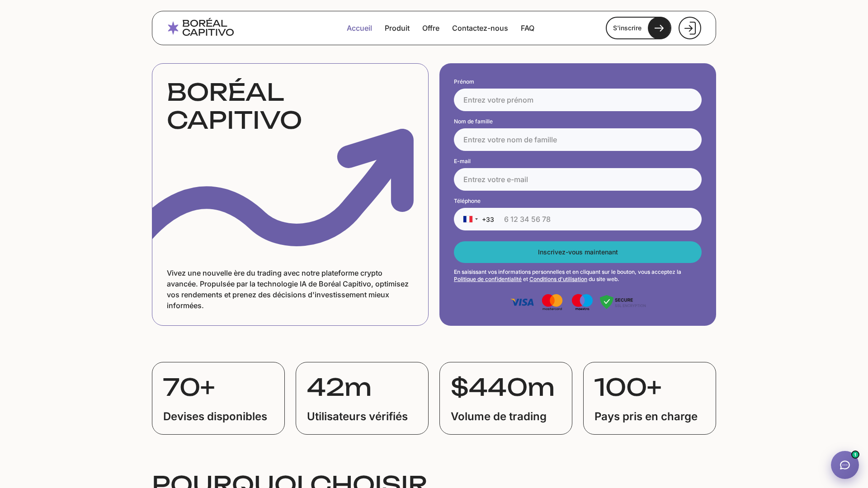Click the black arrow circle beside S'inscrire
Viewport: 868px width, 488px height.
click(x=659, y=28)
